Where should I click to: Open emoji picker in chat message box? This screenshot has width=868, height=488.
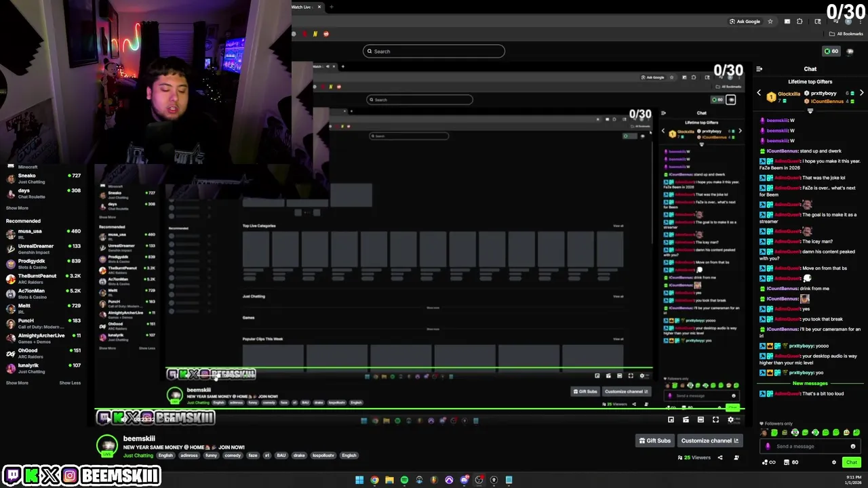(x=853, y=446)
